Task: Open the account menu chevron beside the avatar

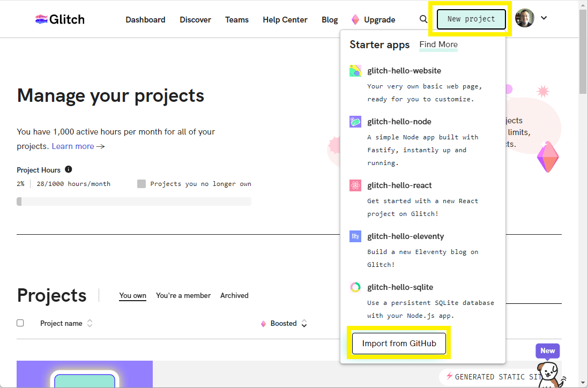Action: (544, 18)
